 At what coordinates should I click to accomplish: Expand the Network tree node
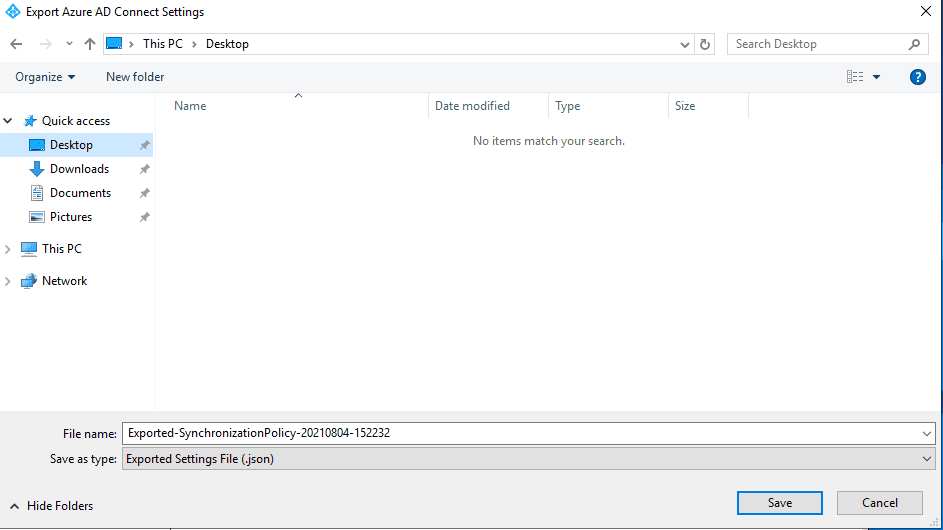coord(8,281)
